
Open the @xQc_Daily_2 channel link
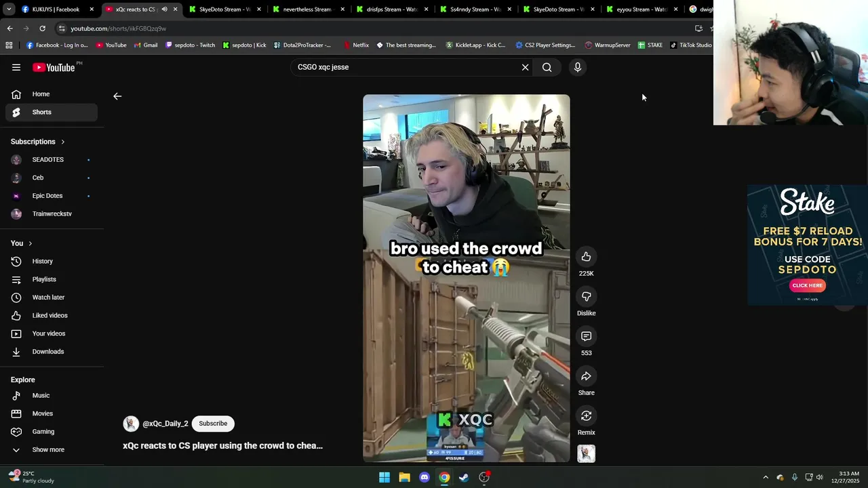[165, 424]
